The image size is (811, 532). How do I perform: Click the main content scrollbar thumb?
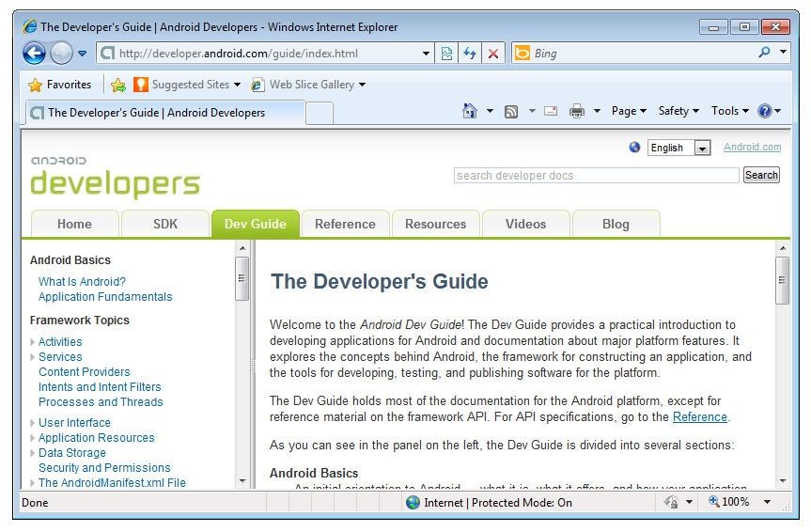(783, 280)
